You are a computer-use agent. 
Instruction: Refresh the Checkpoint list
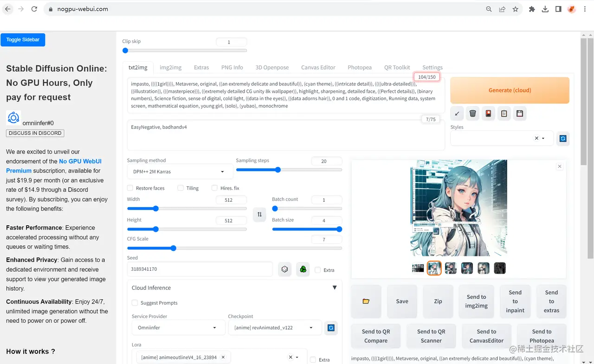[x=331, y=328]
